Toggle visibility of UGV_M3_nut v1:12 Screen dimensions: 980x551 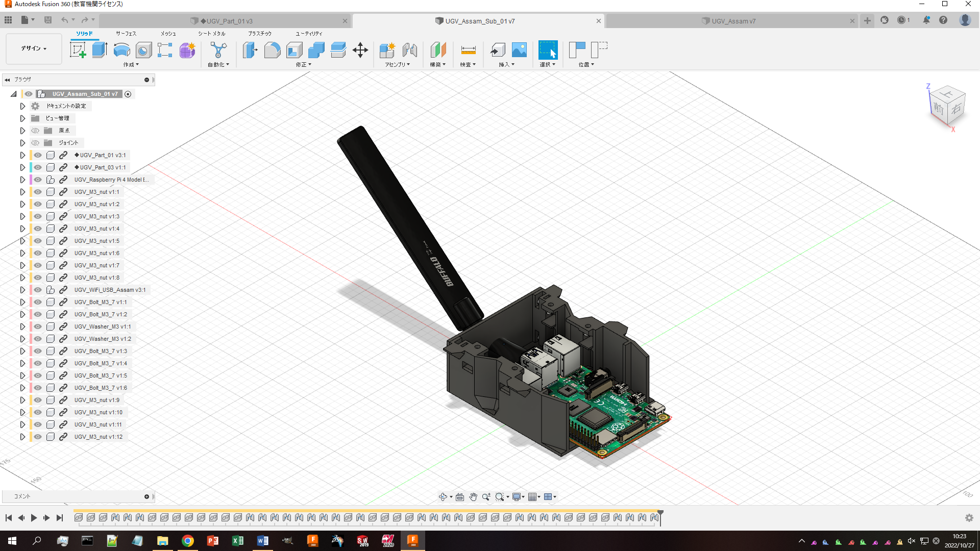tap(38, 437)
